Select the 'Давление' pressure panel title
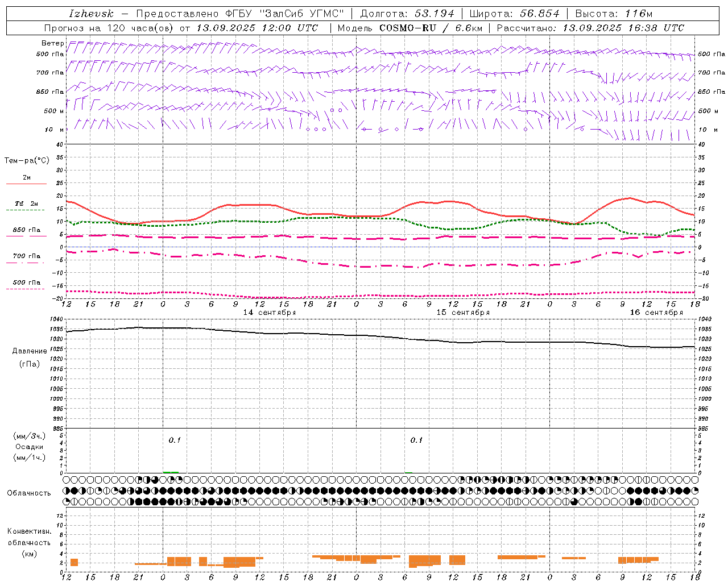This screenshot has height=582, width=728. tap(30, 351)
